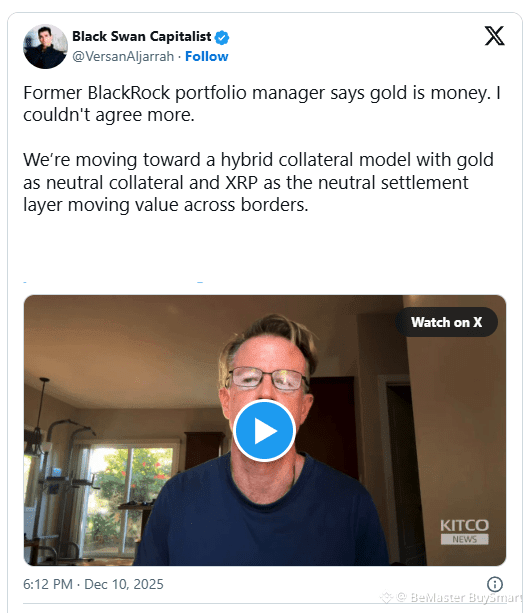
Task: Click the hybrid collateral model sentence
Action: [258, 183]
